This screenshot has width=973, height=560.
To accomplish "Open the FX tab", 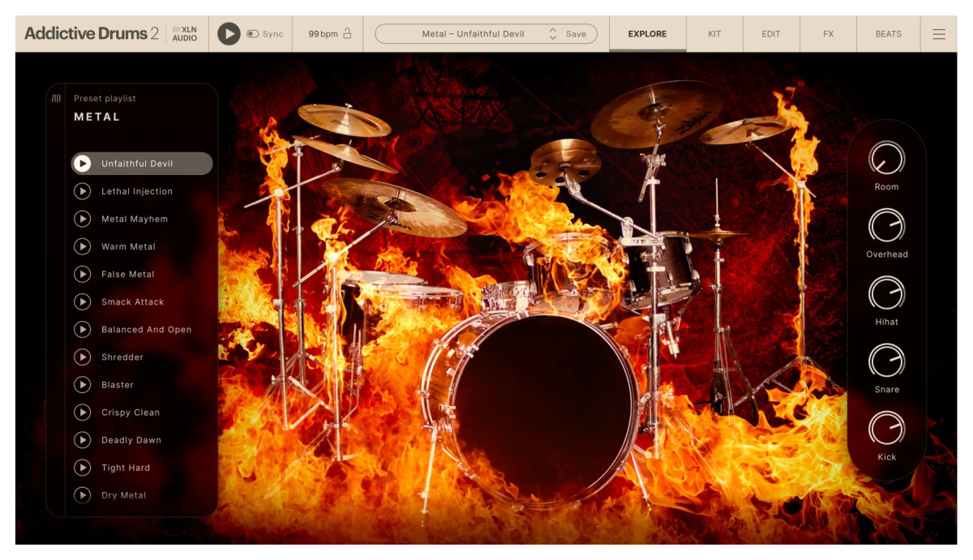I will (x=828, y=34).
